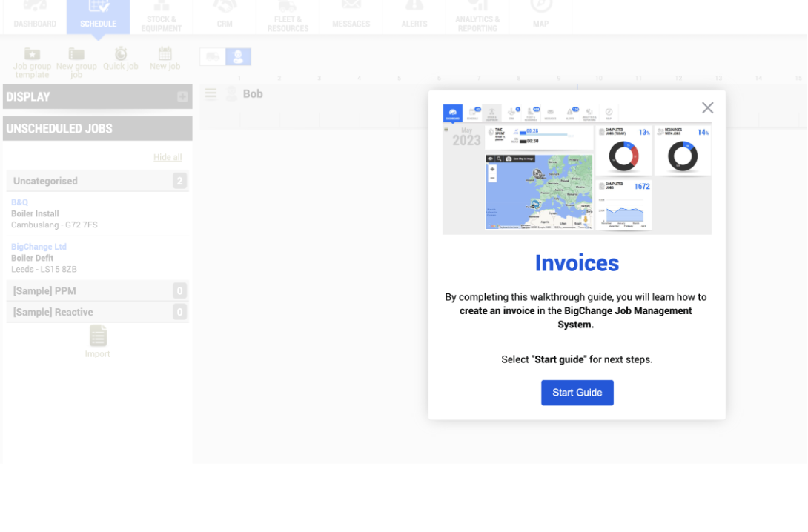This screenshot has width=808, height=532.
Task: Select the Boiler Defit job
Action: [x=33, y=258]
